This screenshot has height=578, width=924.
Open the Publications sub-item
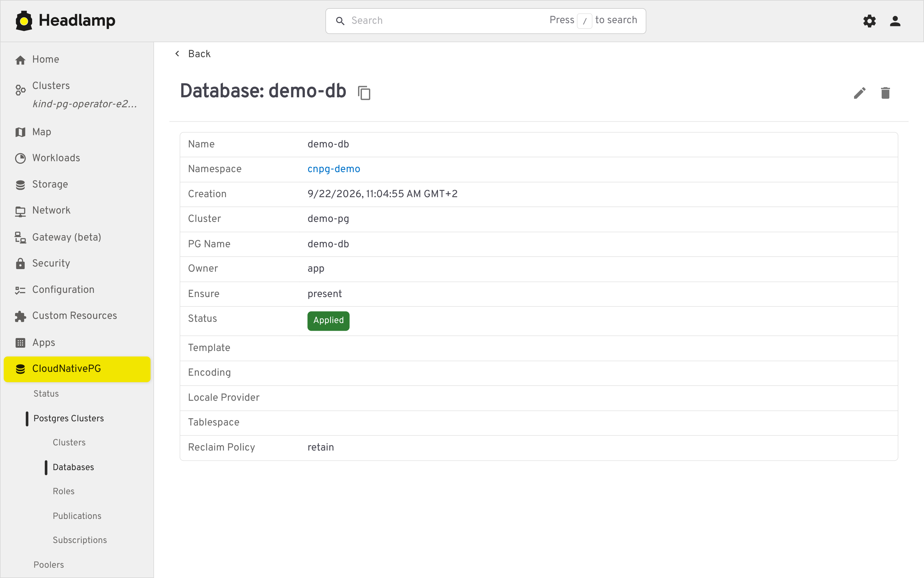tap(77, 516)
